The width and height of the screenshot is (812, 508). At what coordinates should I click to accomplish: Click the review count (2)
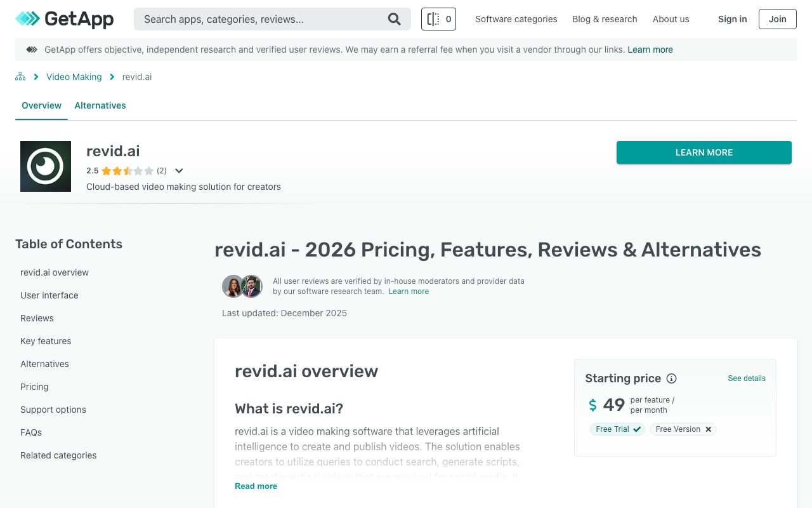(162, 171)
